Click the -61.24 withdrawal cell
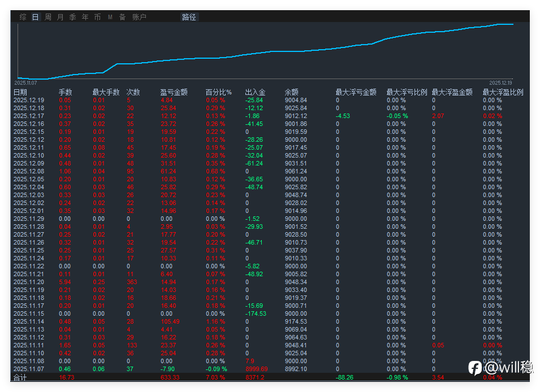540x392 pixels. coord(254,163)
